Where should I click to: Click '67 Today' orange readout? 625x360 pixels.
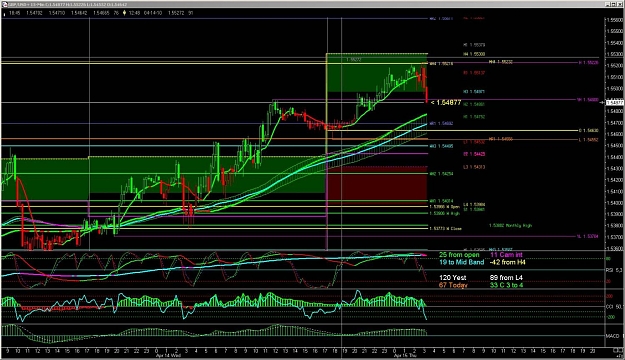[453, 285]
